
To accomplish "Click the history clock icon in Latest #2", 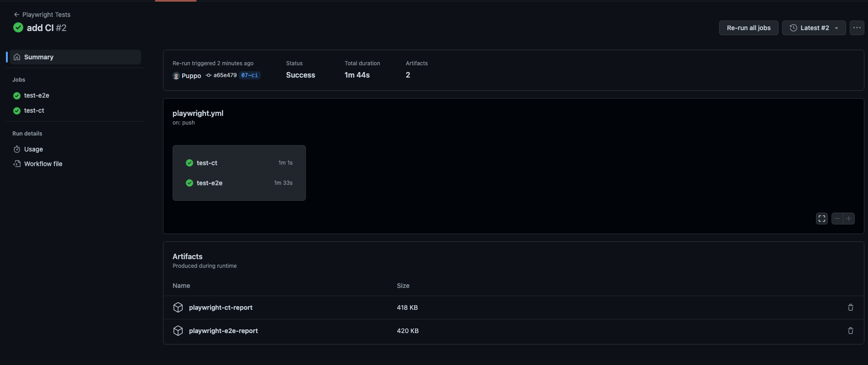I will coord(794,28).
